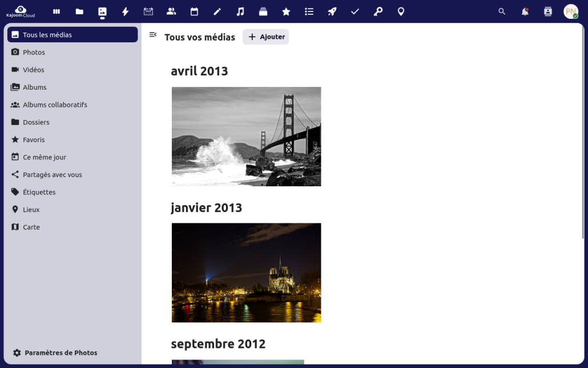This screenshot has width=588, height=368.
Task: Open the Mail app
Action: 148,11
